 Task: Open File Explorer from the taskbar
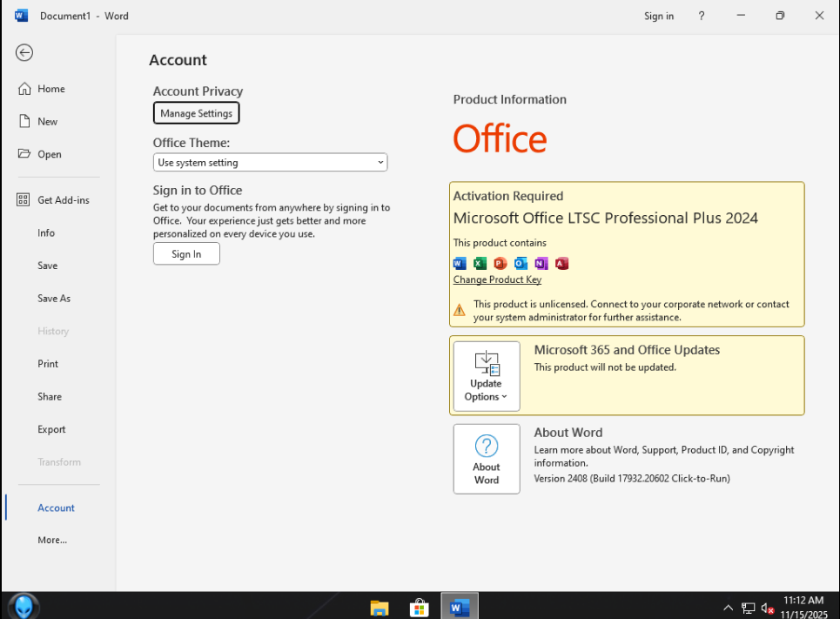point(379,607)
